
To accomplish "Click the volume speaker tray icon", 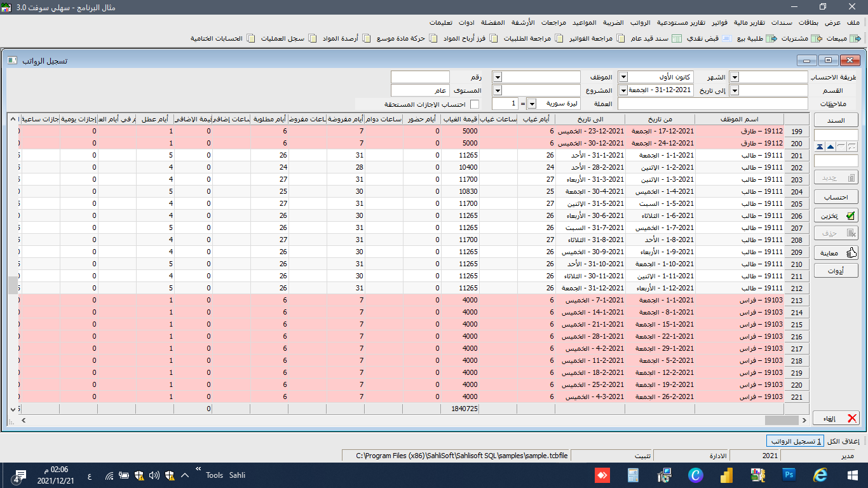I will coord(154,475).
